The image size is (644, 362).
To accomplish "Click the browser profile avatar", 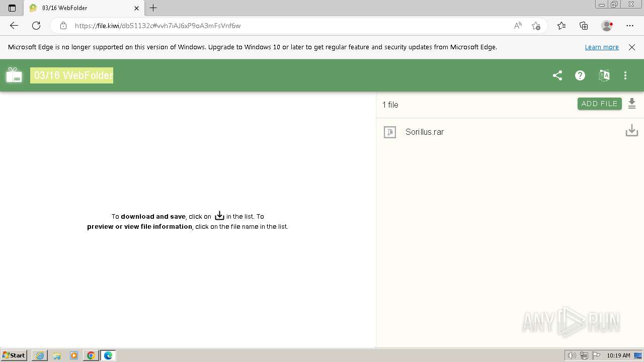I will (x=607, y=26).
